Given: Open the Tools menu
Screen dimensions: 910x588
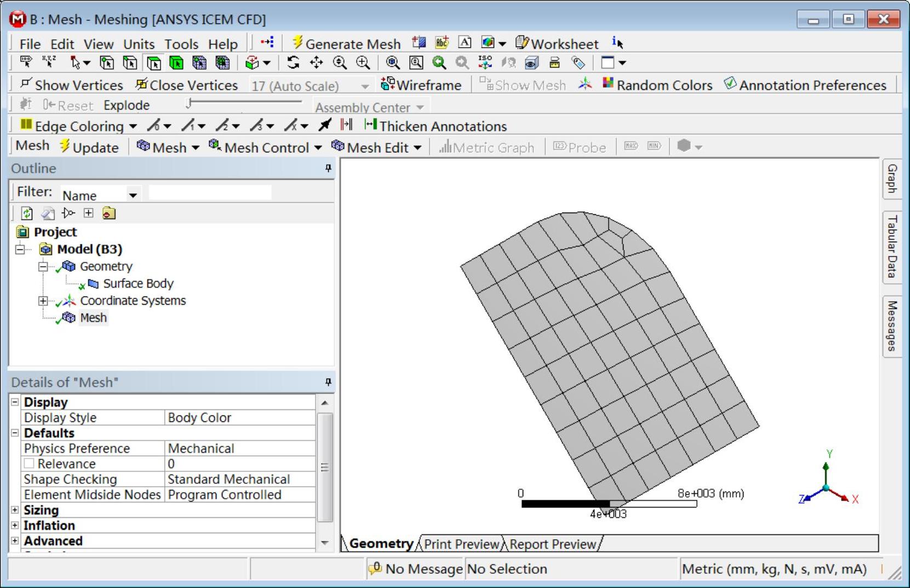Looking at the screenshot, I should pyautogui.click(x=181, y=44).
